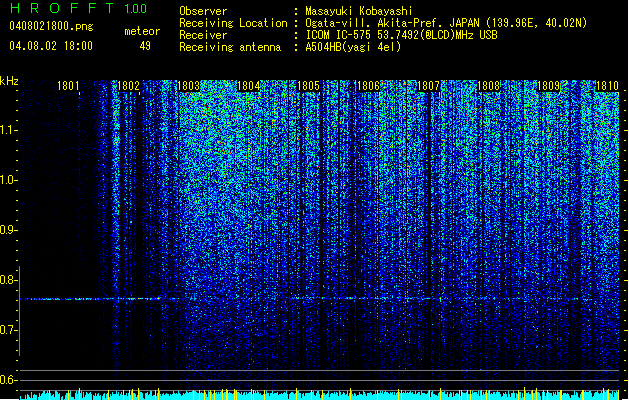Click the 1801 time marker
629x400 pixels.
pos(68,86)
